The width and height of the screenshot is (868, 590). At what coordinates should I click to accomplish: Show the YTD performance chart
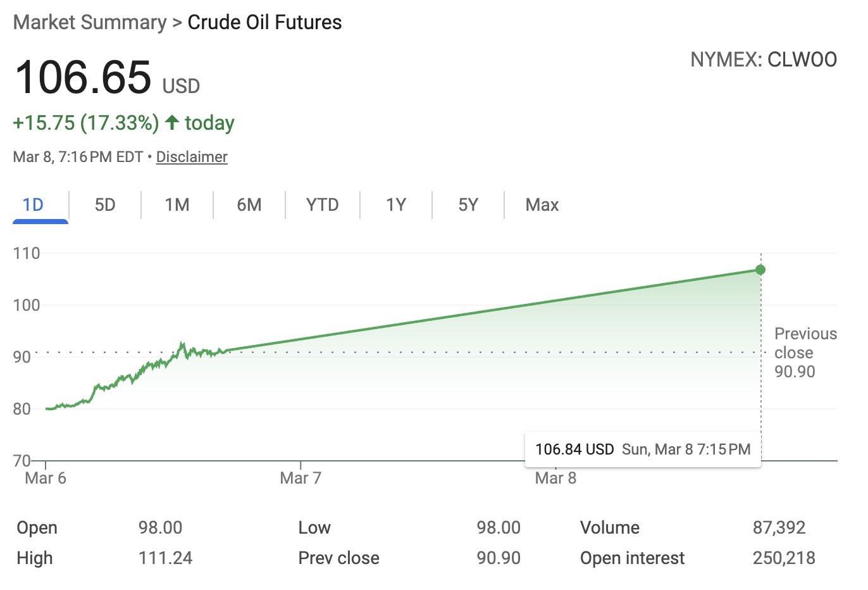(322, 204)
